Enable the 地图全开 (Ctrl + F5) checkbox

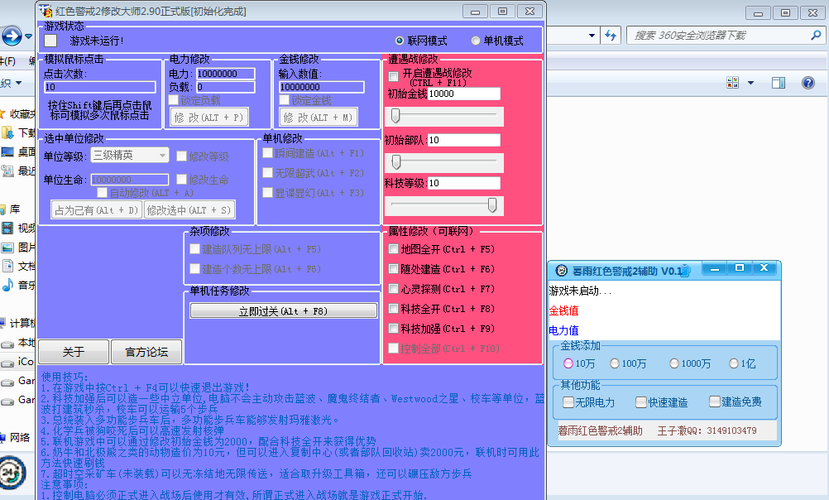(393, 249)
